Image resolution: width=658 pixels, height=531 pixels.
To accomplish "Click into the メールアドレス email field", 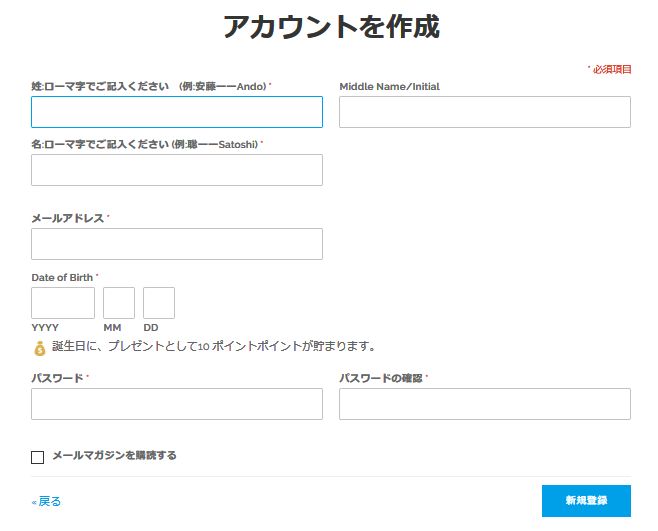I will [177, 244].
